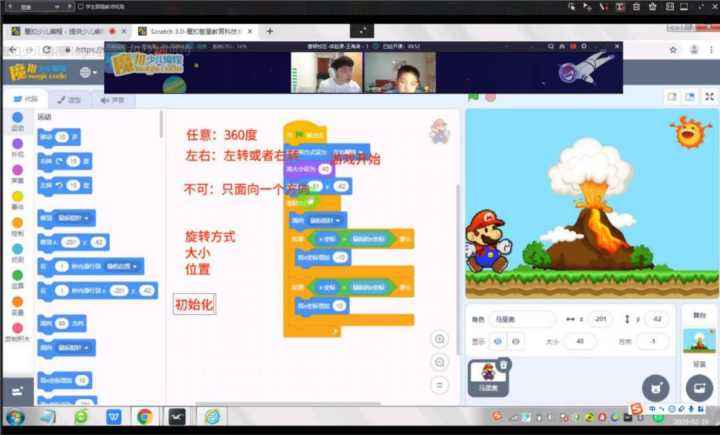Select the Scratch 3.0 browser tab

(x=196, y=31)
